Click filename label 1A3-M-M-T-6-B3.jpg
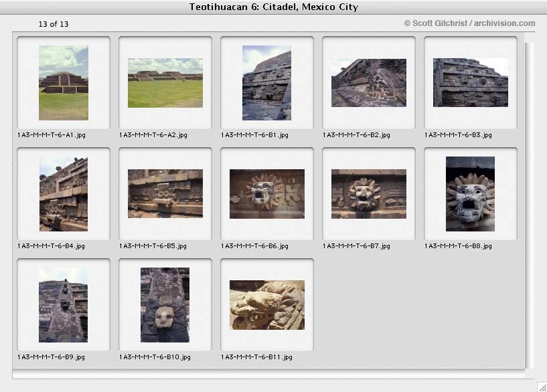The width and height of the screenshot is (547, 392). [458, 135]
